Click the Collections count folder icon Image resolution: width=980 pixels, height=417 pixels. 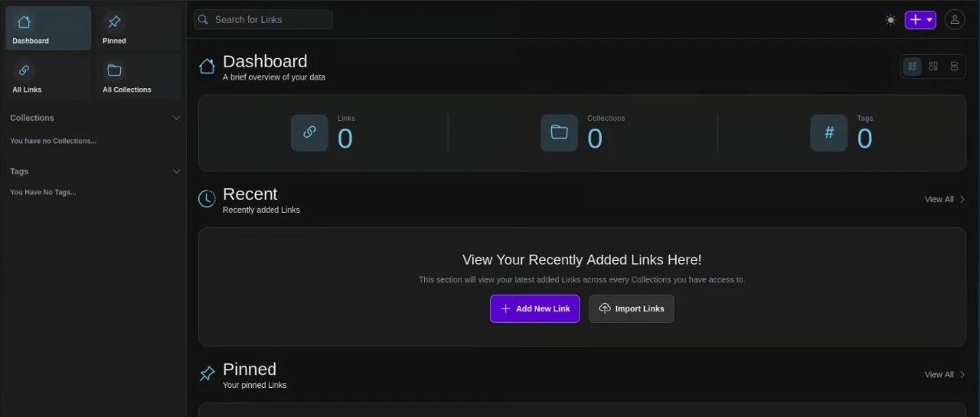(x=559, y=132)
